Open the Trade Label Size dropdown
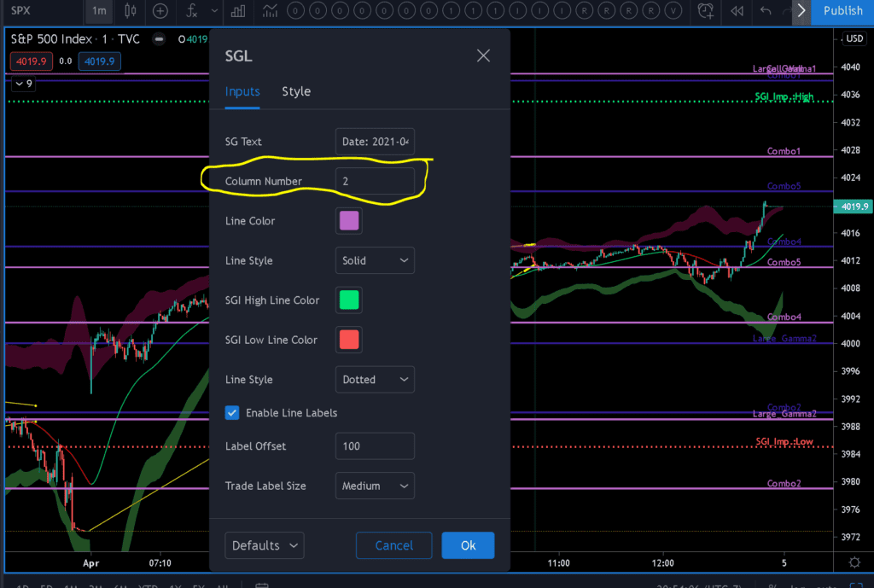 375,486
